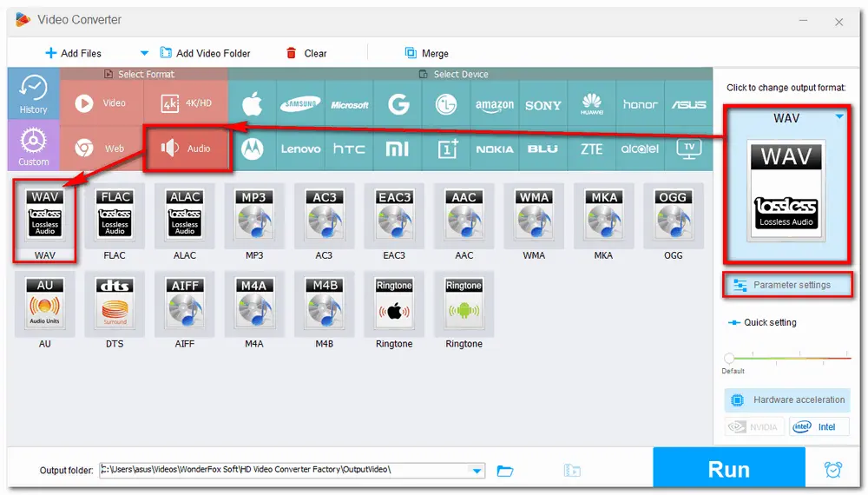The image size is (868, 495).
Task: Choose the AU Audio Units format
Action: [45, 305]
